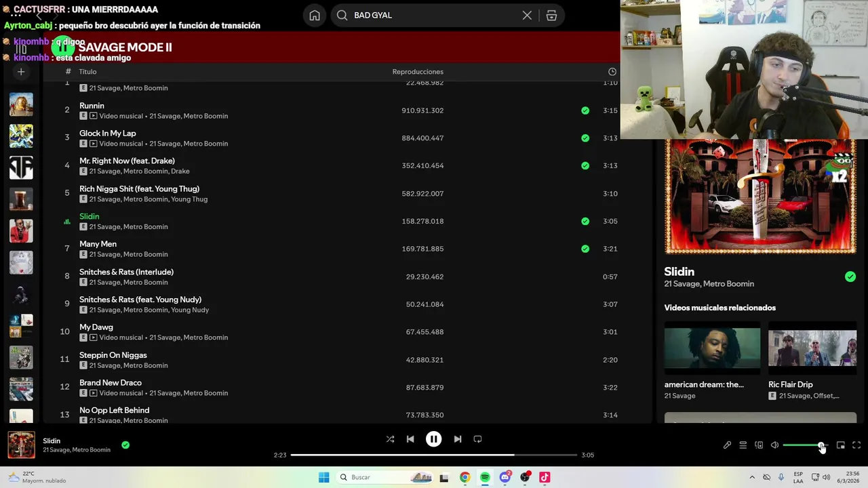This screenshot has height=488, width=868.
Task: Sort by the Reproducciones column header
Action: coord(418,72)
